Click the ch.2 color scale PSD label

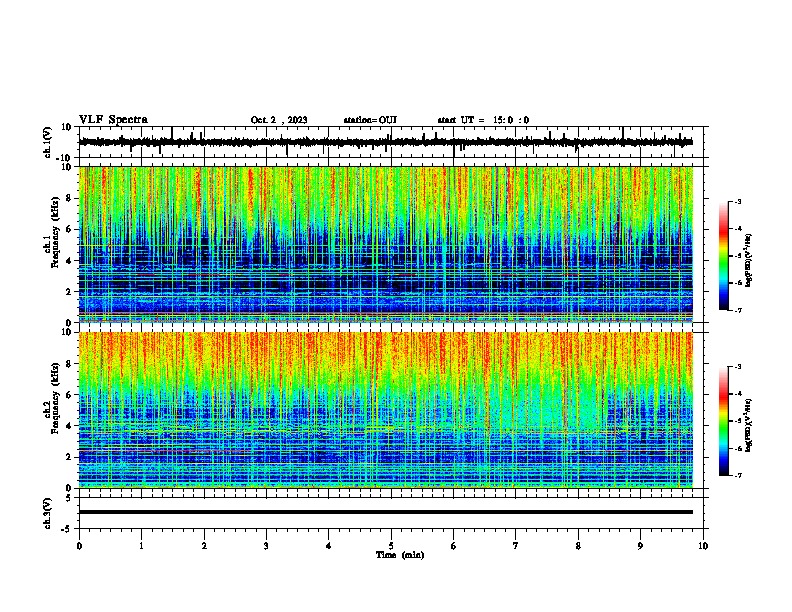(749, 425)
